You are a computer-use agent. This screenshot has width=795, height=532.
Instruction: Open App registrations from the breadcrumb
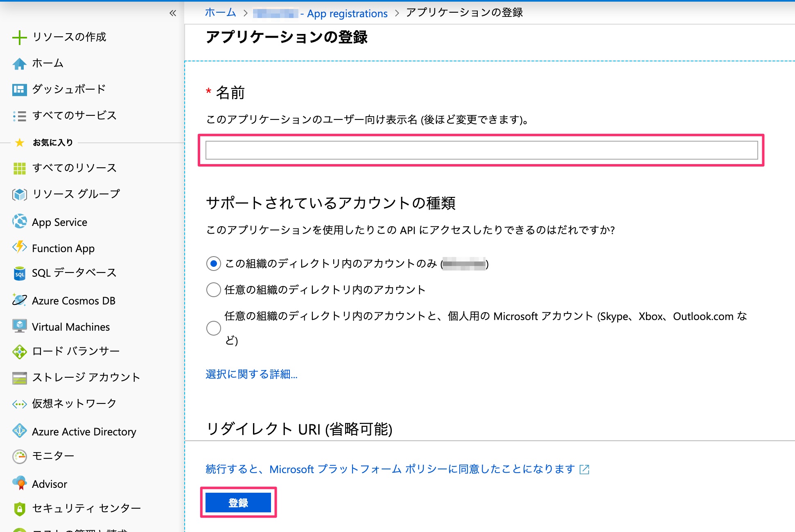click(x=346, y=13)
